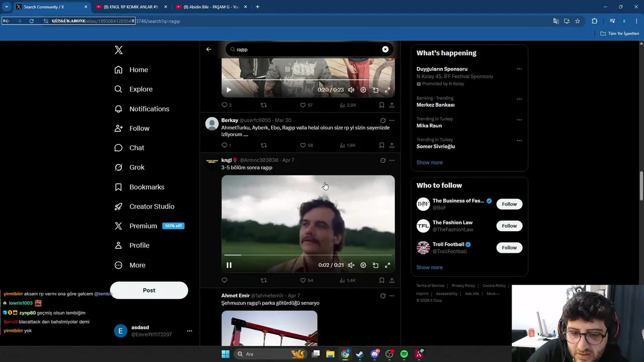Open Explore in the sidebar

(x=133, y=89)
